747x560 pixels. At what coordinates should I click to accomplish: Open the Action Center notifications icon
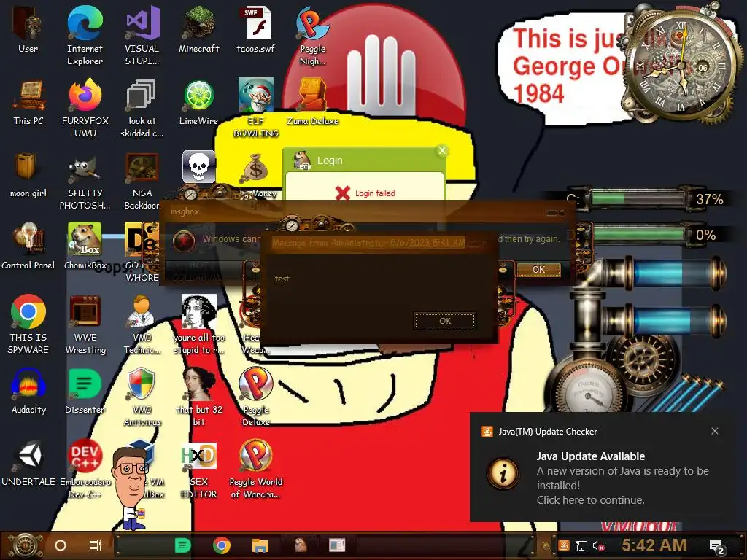(x=716, y=545)
